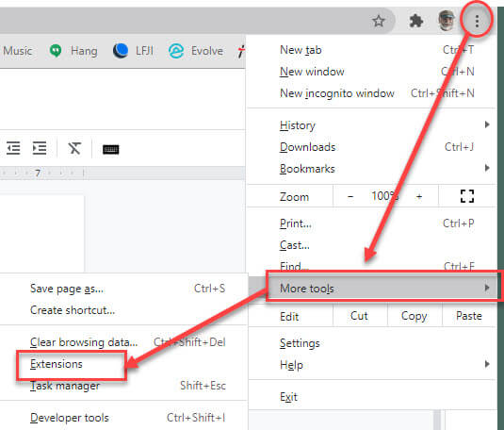This screenshot has width=504, height=430.
Task: Click the Extensions puzzle piece icon
Action: click(x=416, y=22)
